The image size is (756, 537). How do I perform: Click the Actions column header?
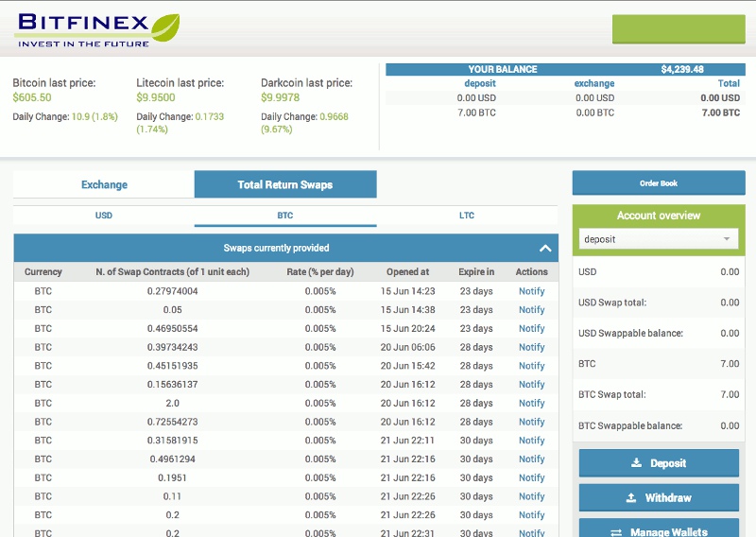click(x=531, y=271)
